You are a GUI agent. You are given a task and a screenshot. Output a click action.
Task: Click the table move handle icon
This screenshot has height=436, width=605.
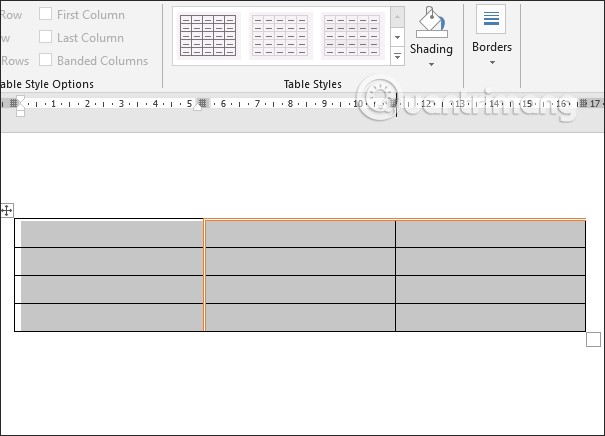pos(7,210)
